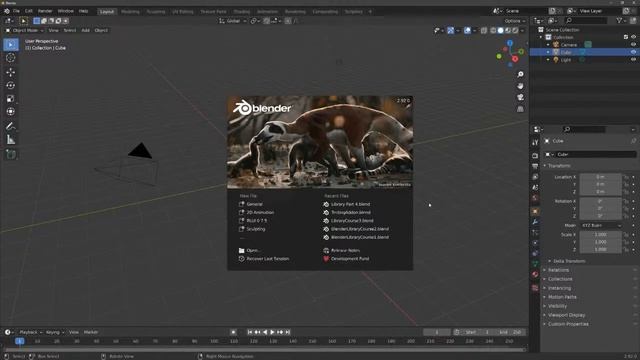Select the Add Cube tool

(x=11, y=154)
